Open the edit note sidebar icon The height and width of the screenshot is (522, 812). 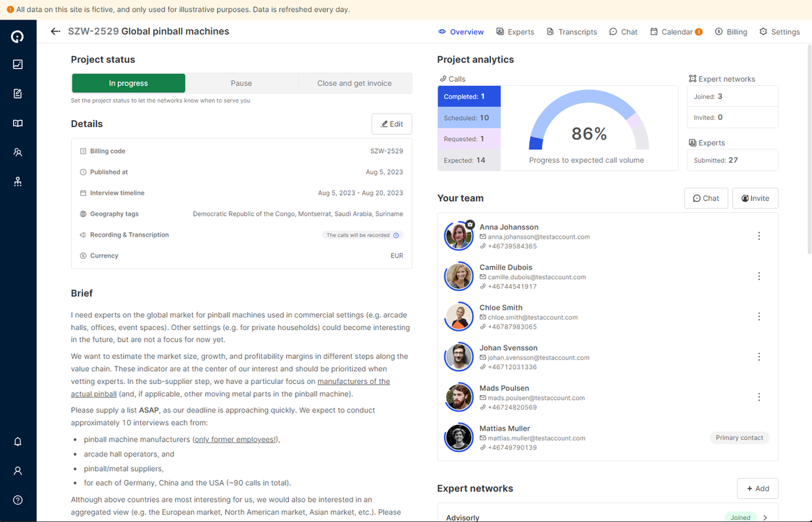(17, 94)
